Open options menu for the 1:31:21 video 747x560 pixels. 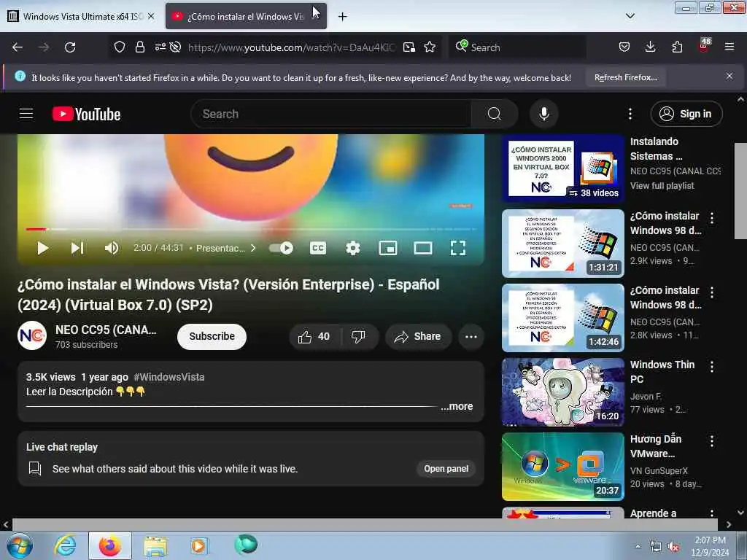point(712,218)
